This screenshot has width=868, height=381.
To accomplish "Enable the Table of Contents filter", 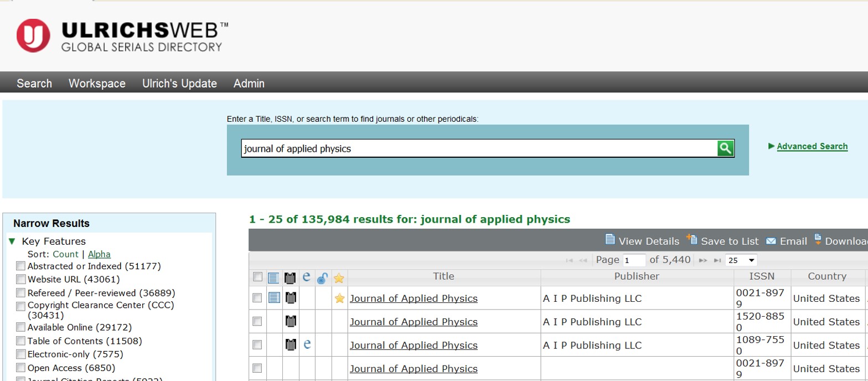I will (21, 341).
